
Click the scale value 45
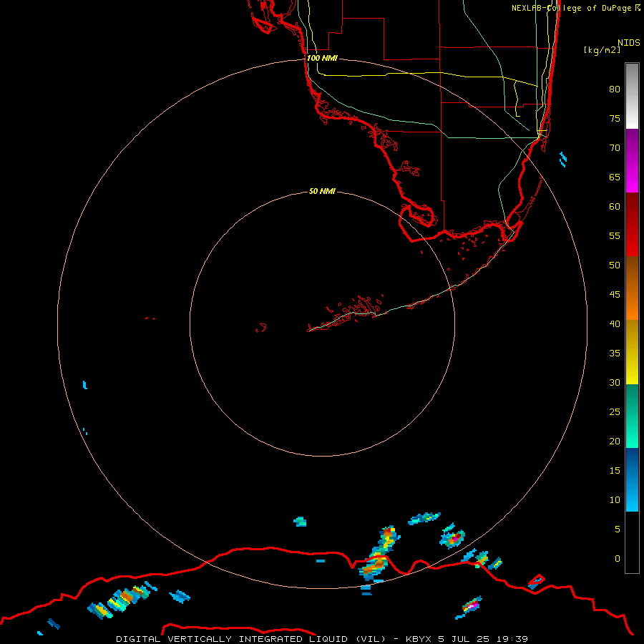(615, 295)
